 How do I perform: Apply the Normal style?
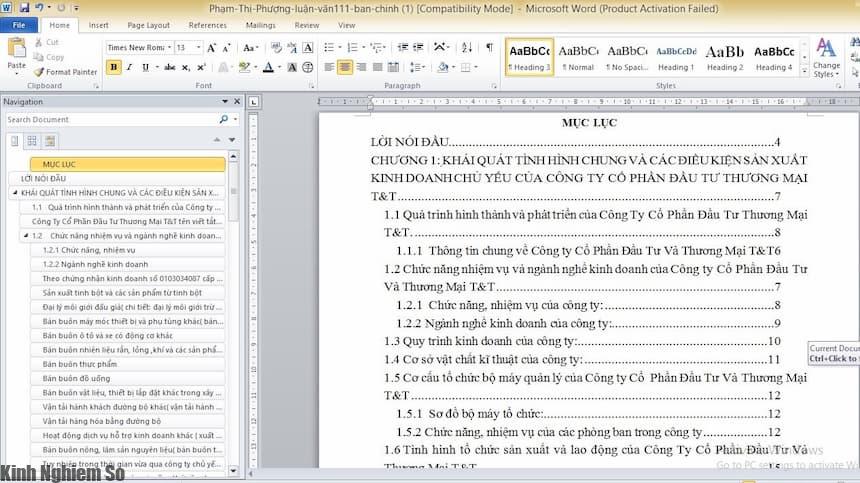pos(578,57)
